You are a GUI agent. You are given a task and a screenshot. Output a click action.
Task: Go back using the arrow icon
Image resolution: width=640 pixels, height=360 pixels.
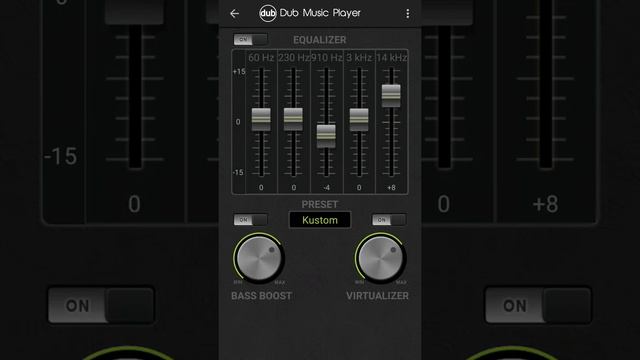234,13
